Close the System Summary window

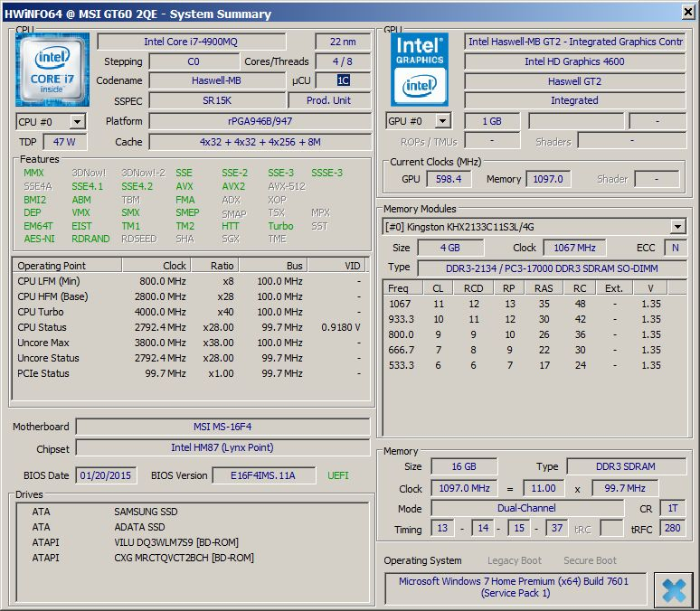pos(688,12)
